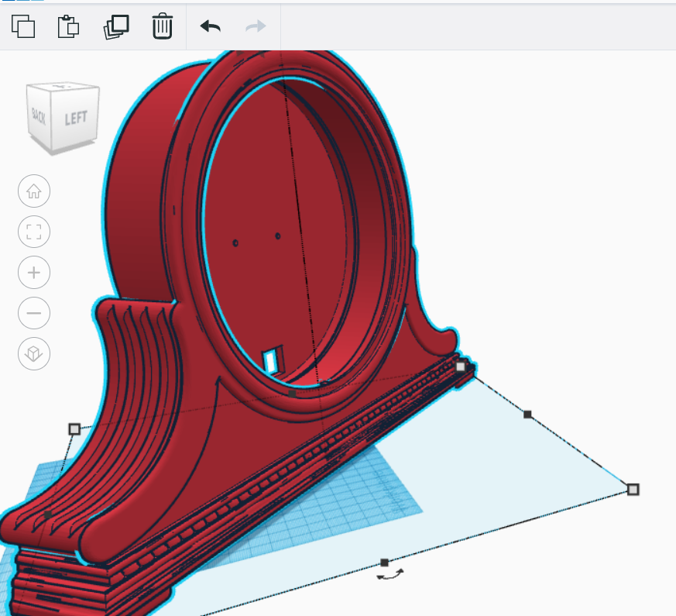Click the redo arrow
Screen dimensions: 676x616
coord(255,26)
